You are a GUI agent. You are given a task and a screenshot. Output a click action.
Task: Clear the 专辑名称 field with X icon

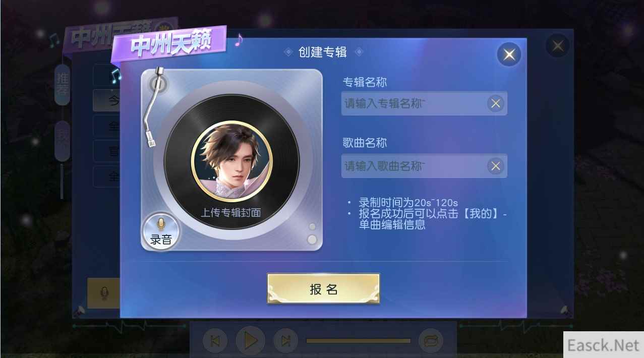[496, 103]
